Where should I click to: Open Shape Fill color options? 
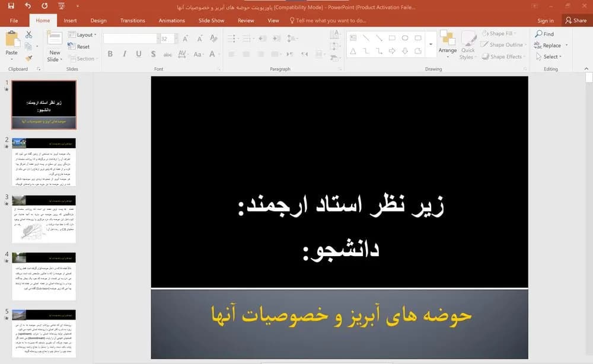499,33
